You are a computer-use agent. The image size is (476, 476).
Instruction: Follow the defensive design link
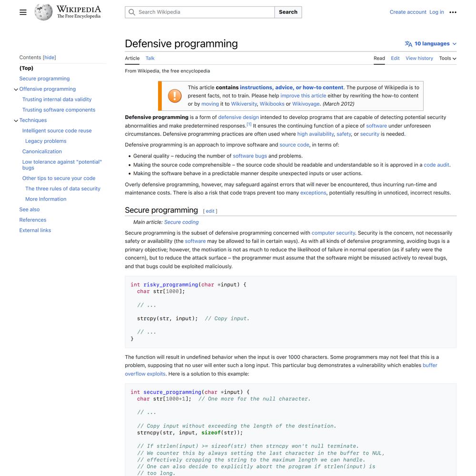tap(238, 117)
